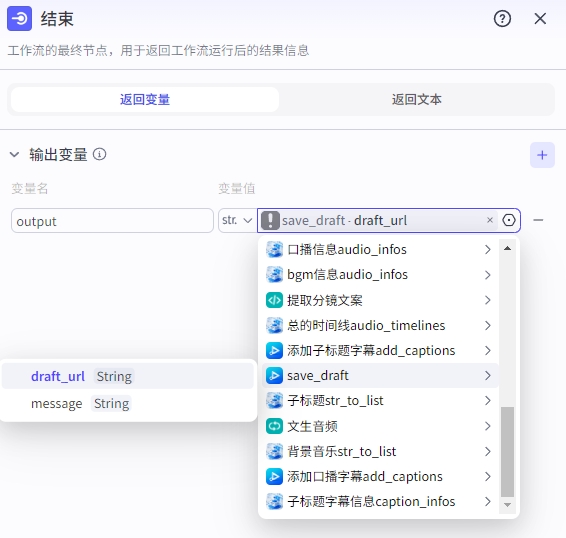The width and height of the screenshot is (566, 538).
Task: Click the 结束 end node icon
Action: tap(19, 18)
